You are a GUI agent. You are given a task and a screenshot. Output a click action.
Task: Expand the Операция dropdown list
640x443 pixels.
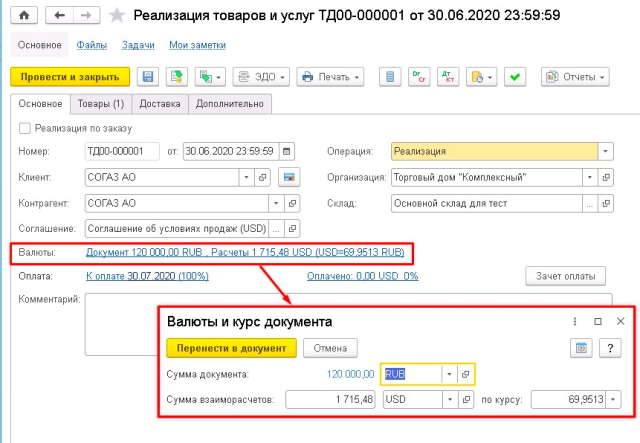pyautogui.click(x=605, y=152)
